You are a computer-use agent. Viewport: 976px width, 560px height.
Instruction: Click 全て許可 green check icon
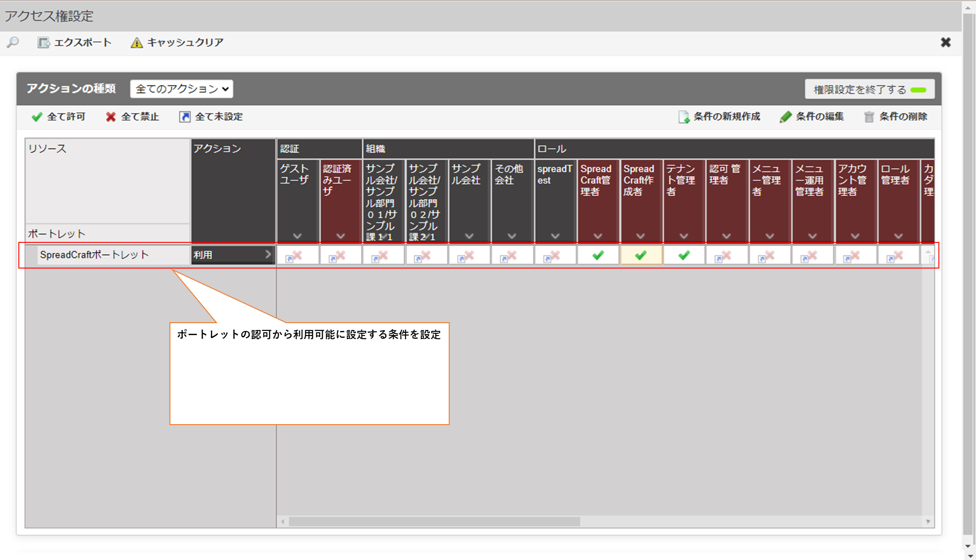37,117
